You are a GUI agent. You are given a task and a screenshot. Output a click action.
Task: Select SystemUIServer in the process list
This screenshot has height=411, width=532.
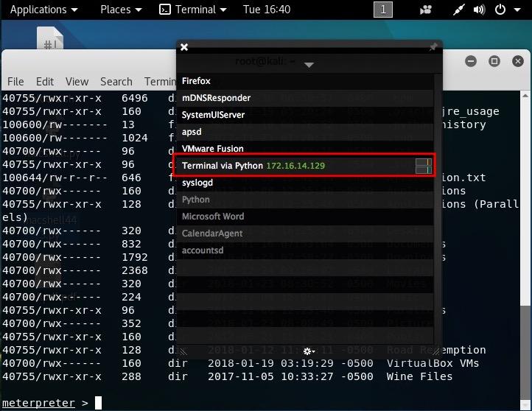tap(304, 115)
